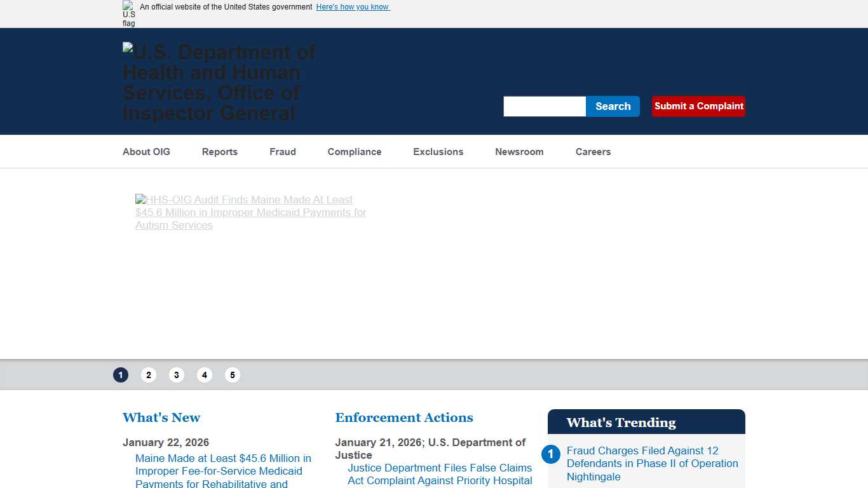Jump to carousel slide 4
This screenshot has width=868, height=488.
click(205, 375)
